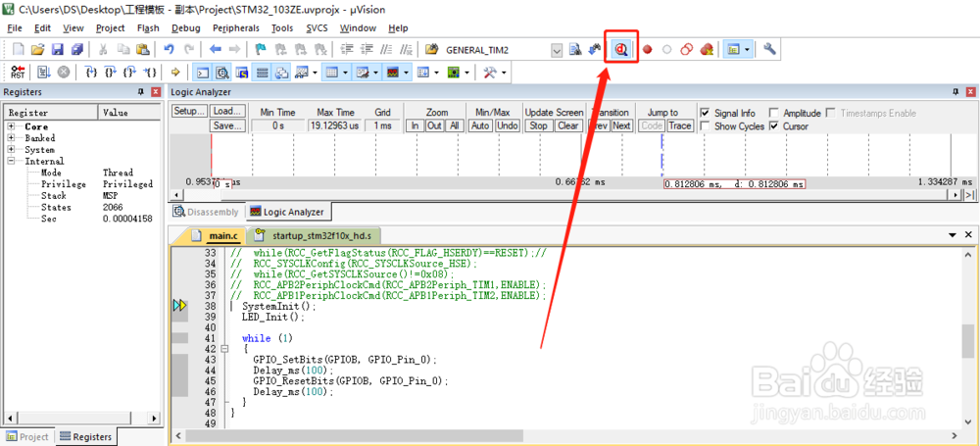This screenshot has width=980, height=446.
Task: Toggle the Command Window icon
Action: (202, 73)
